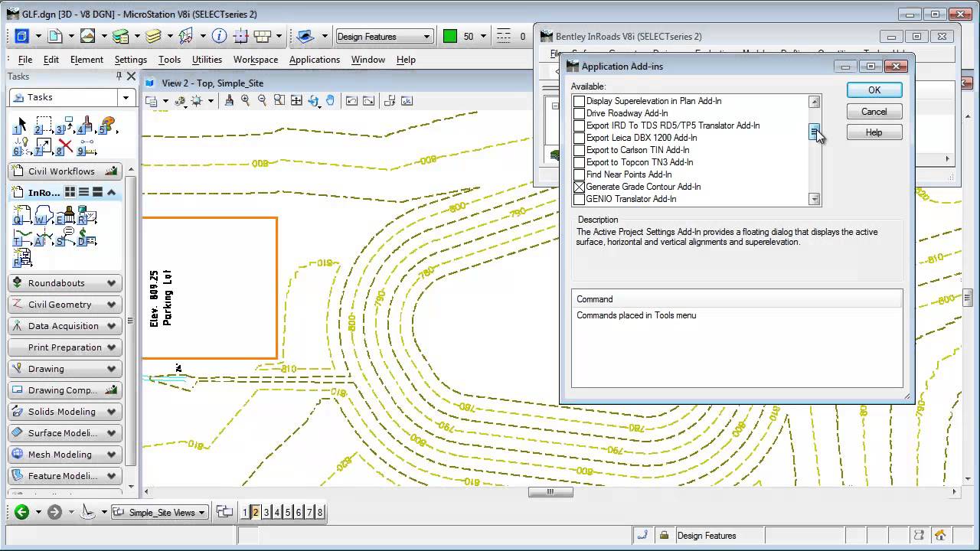980x551 pixels.
Task: Open the File menu
Action: point(25,60)
